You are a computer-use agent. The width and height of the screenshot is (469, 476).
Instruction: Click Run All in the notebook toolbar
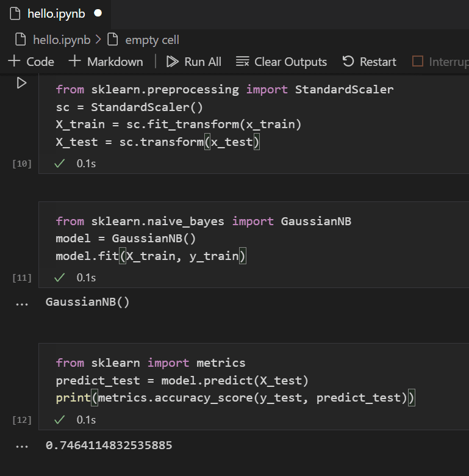point(194,62)
